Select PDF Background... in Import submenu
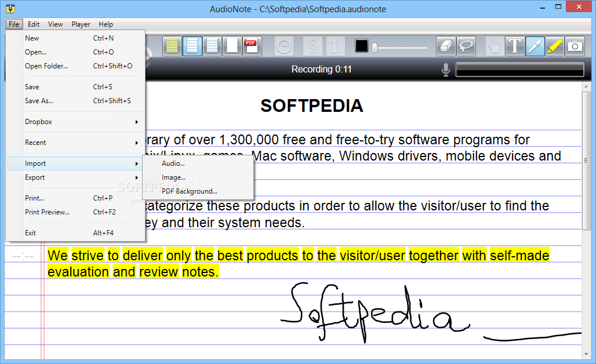 [198, 191]
